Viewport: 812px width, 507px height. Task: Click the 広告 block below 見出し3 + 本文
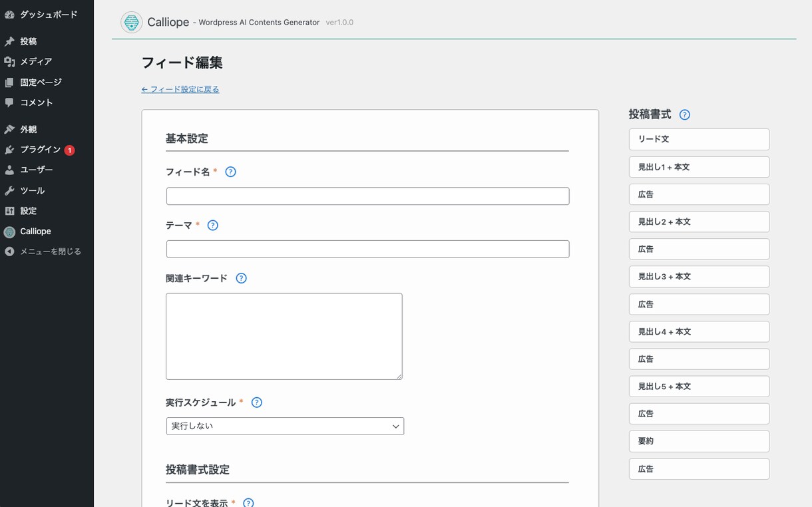point(699,304)
